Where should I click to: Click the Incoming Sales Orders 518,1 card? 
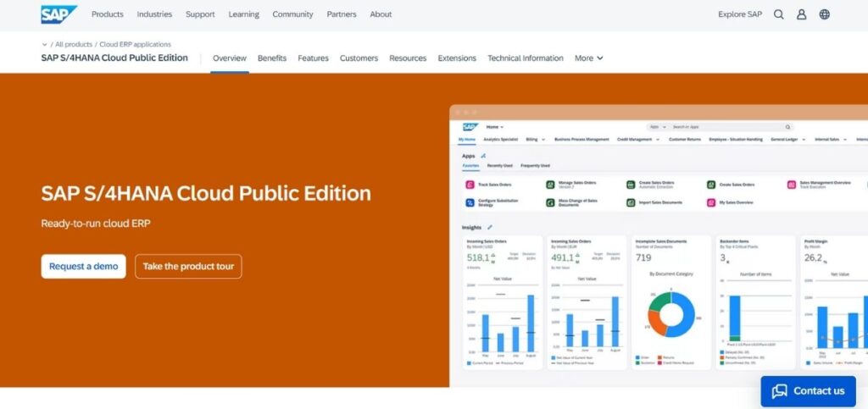503,302
